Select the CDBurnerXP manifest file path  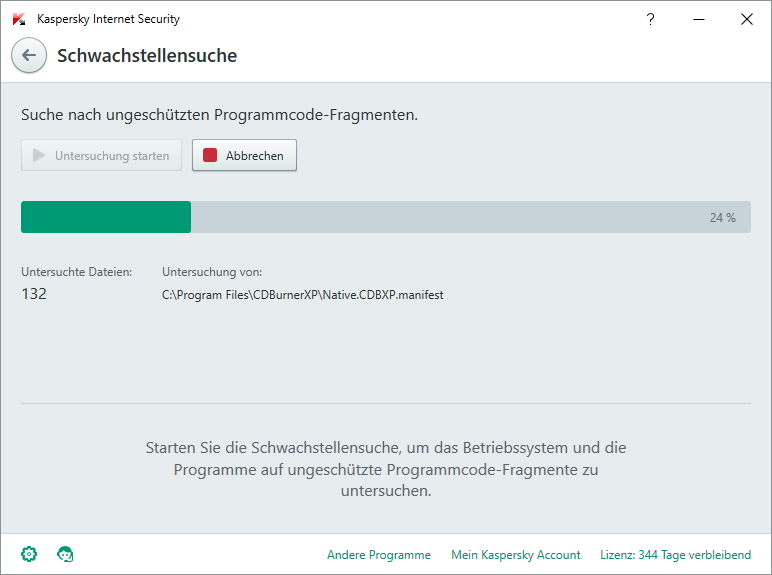pos(303,295)
